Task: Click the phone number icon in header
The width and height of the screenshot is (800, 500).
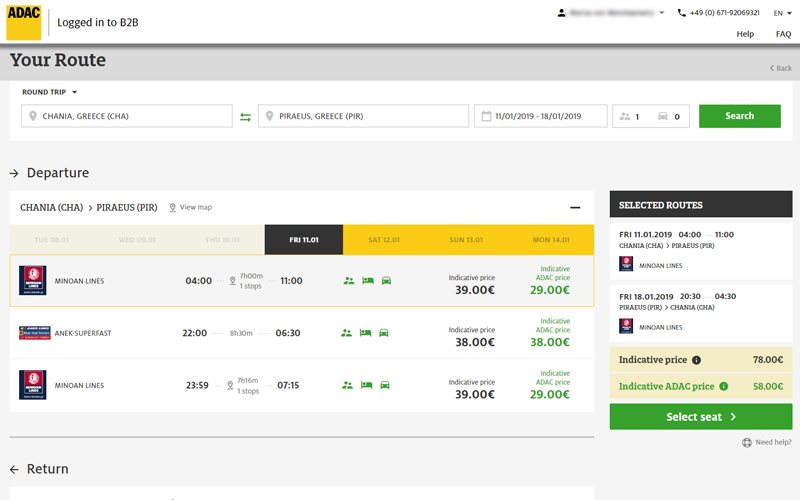Action: 682,13
